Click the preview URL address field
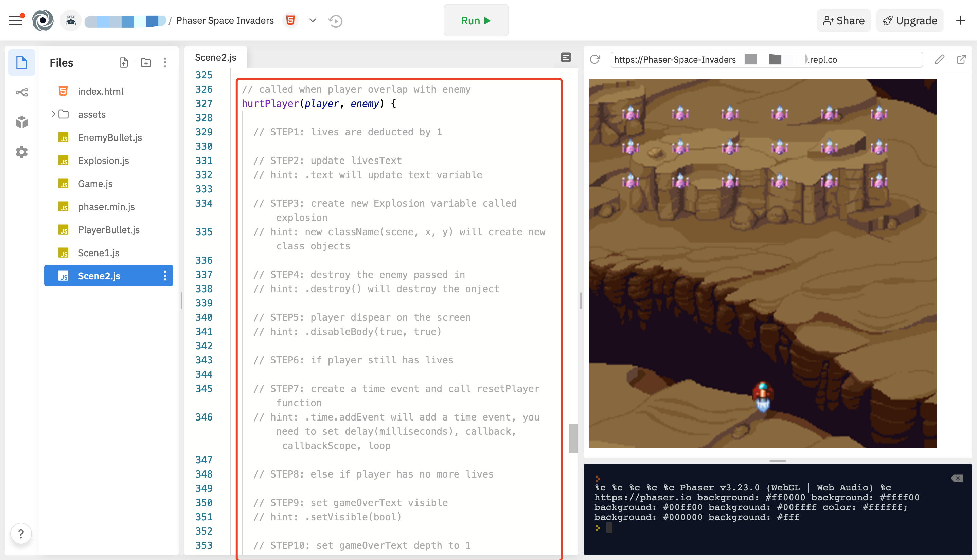Screen dimensions: 977x560 pyautogui.click(x=766, y=60)
